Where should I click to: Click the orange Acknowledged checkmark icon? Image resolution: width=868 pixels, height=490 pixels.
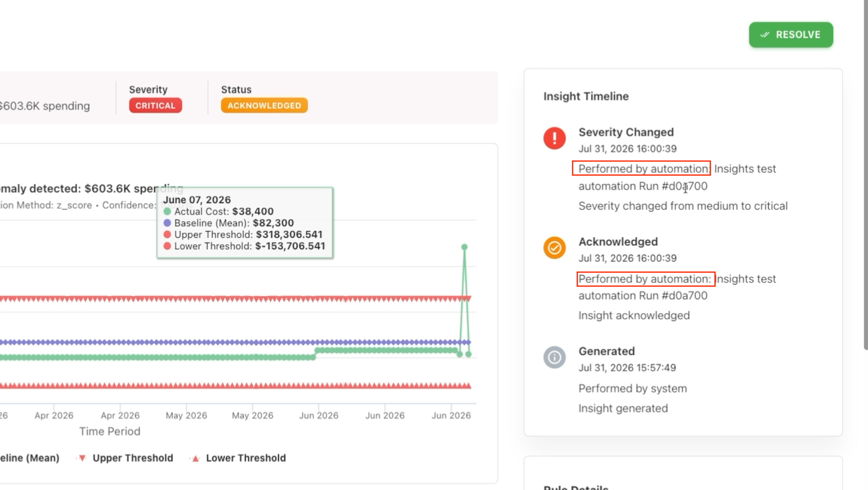[x=554, y=248]
